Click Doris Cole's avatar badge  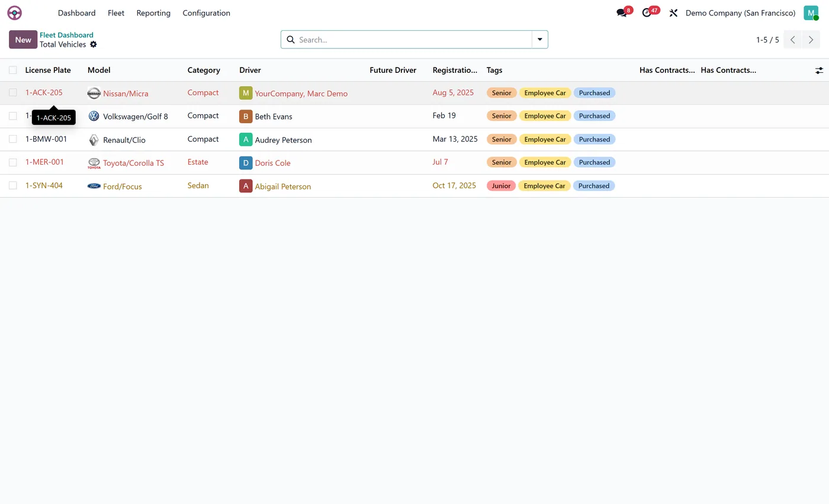click(246, 163)
